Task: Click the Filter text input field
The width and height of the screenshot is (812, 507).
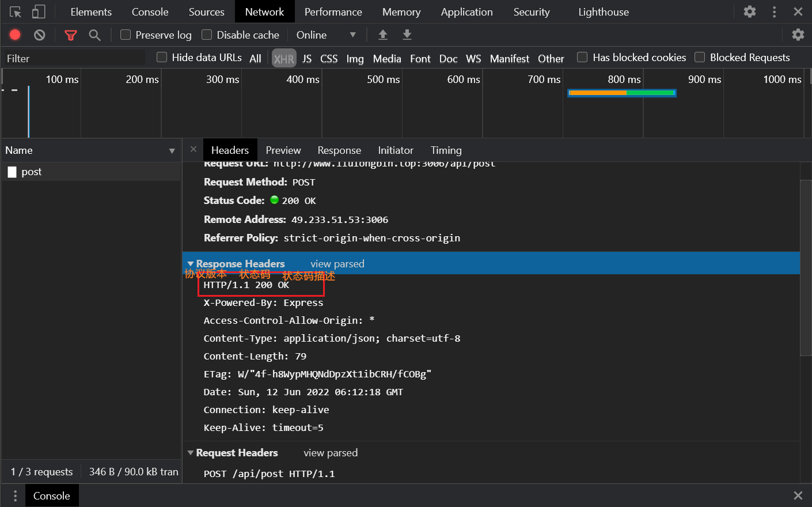Action: (x=74, y=58)
